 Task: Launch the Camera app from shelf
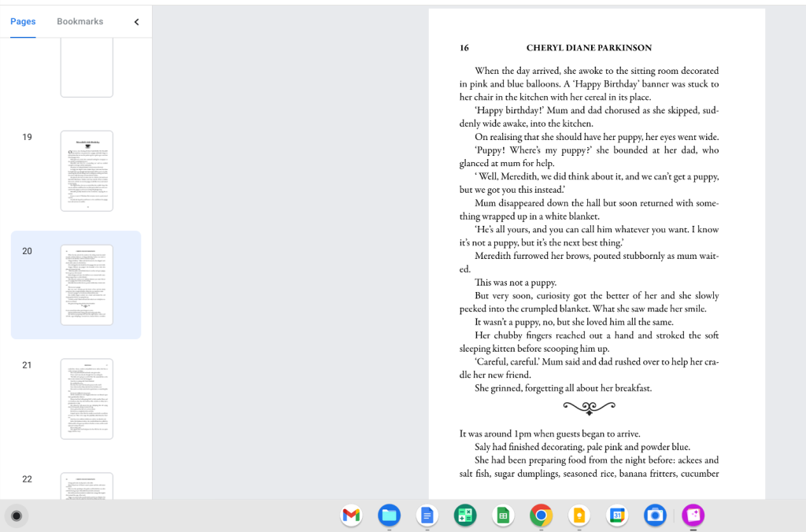tap(656, 515)
